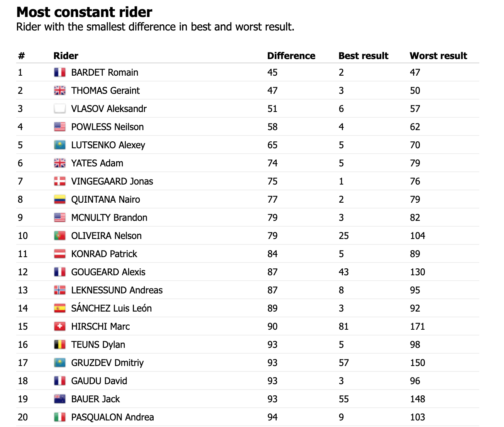Open rider page for VLASOV Aleksandr
The image size is (504, 427).
click(109, 108)
